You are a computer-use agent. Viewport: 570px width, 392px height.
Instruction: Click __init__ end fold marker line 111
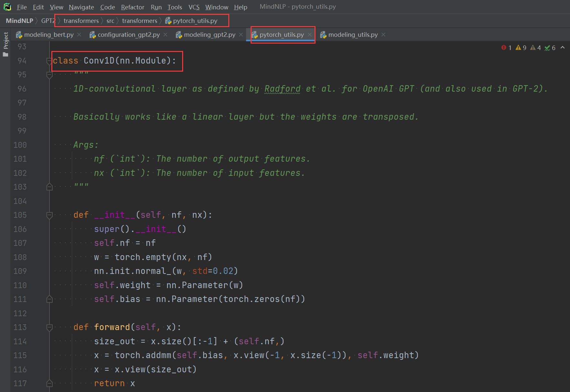(49, 299)
